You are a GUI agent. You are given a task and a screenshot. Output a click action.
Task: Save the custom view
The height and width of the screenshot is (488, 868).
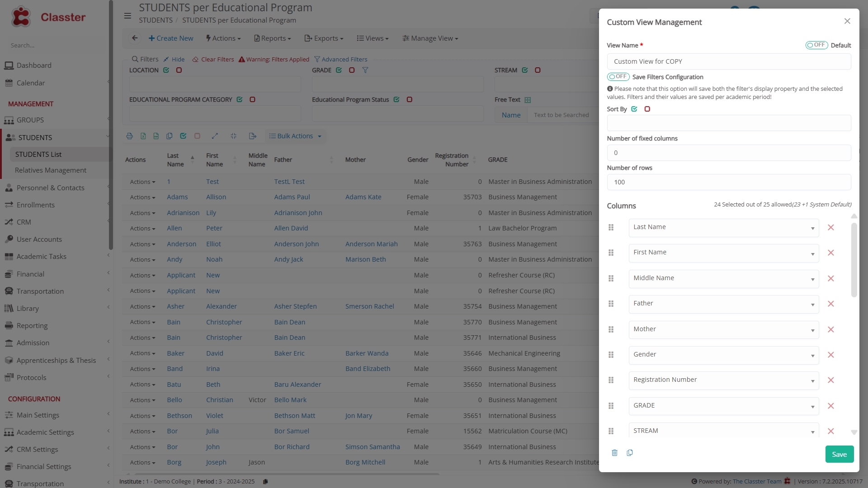pos(839,454)
